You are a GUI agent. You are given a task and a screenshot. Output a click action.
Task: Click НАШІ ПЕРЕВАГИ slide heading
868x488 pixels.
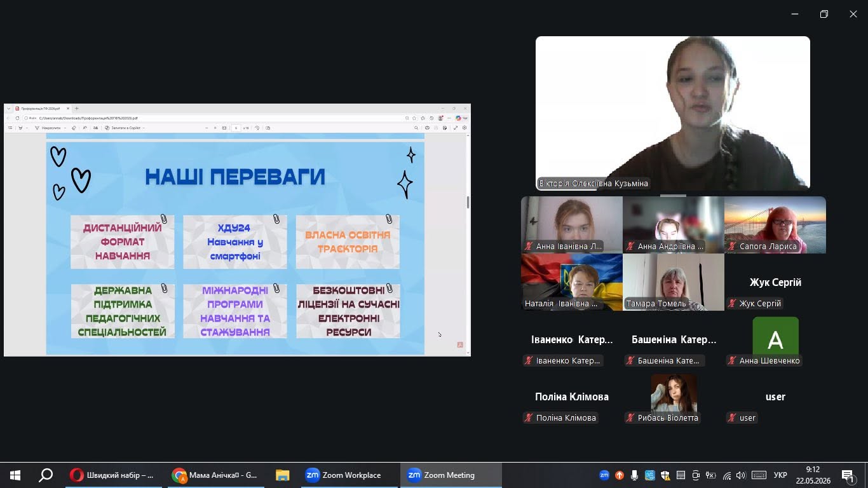235,177
